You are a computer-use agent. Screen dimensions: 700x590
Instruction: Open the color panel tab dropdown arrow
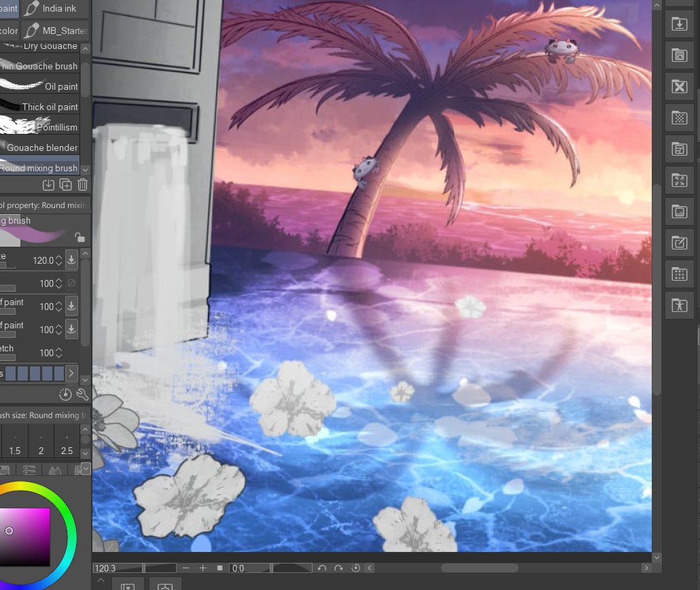[86, 468]
